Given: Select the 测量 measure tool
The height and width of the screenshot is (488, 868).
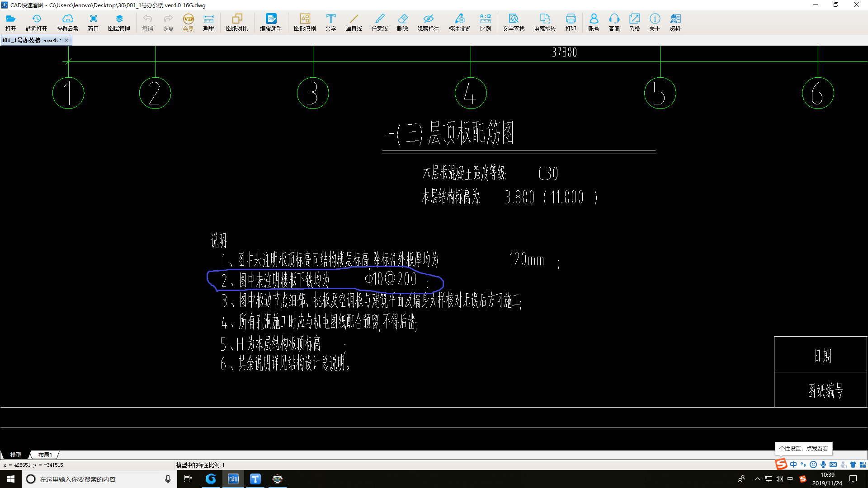Looking at the screenshot, I should click(x=208, y=23).
